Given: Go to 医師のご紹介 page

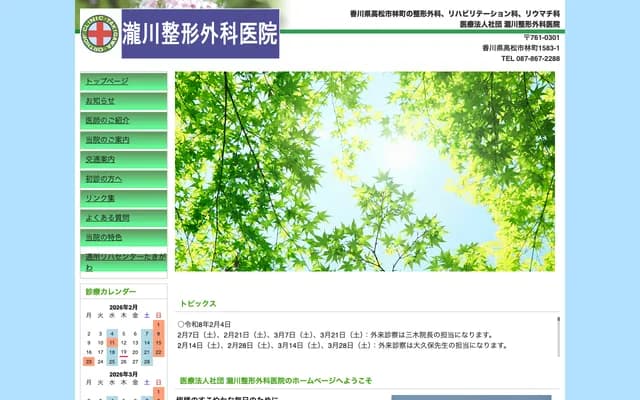Looking at the screenshot, I should (124, 120).
